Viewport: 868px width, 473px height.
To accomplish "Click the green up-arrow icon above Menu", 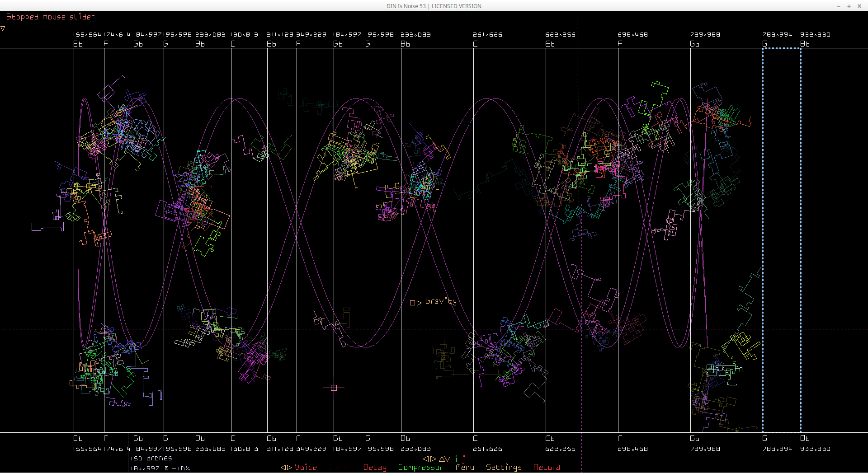I will pos(456,459).
